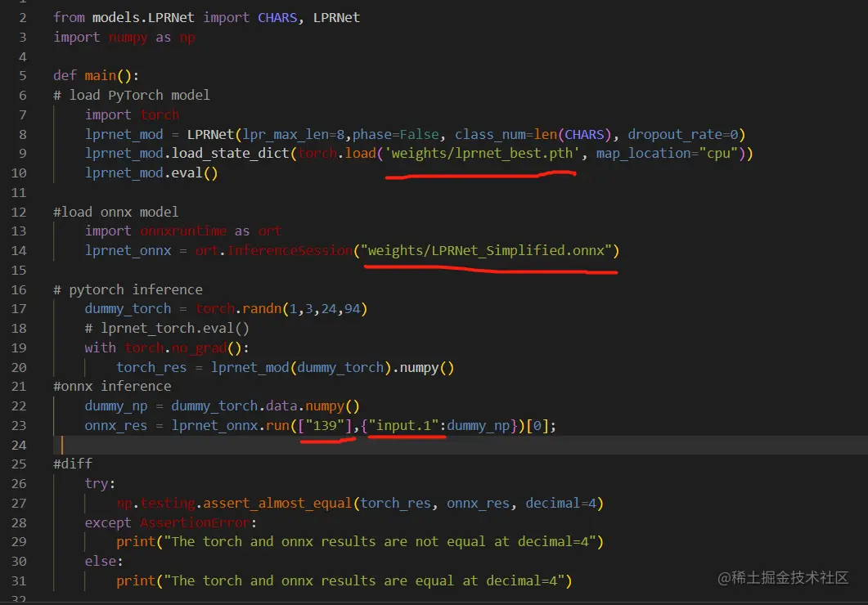Click '# lprnet_torch.eval()' commented line
This screenshot has width=868, height=605.
coord(167,329)
